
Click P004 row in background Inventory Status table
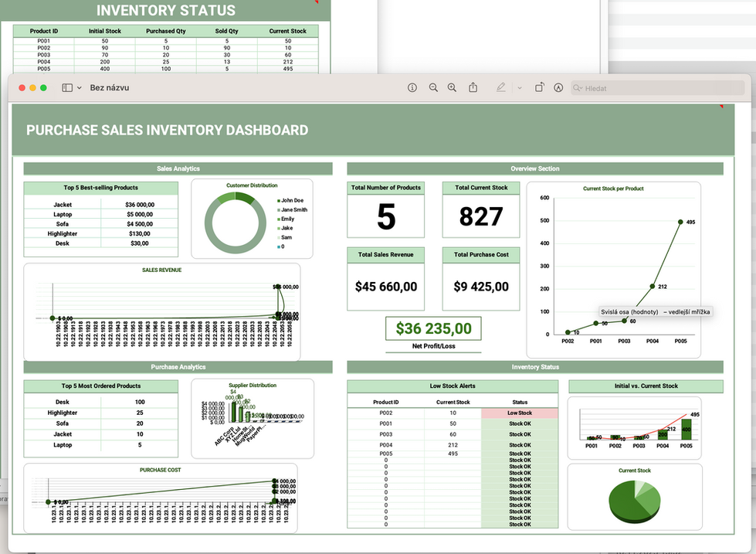pos(166,62)
